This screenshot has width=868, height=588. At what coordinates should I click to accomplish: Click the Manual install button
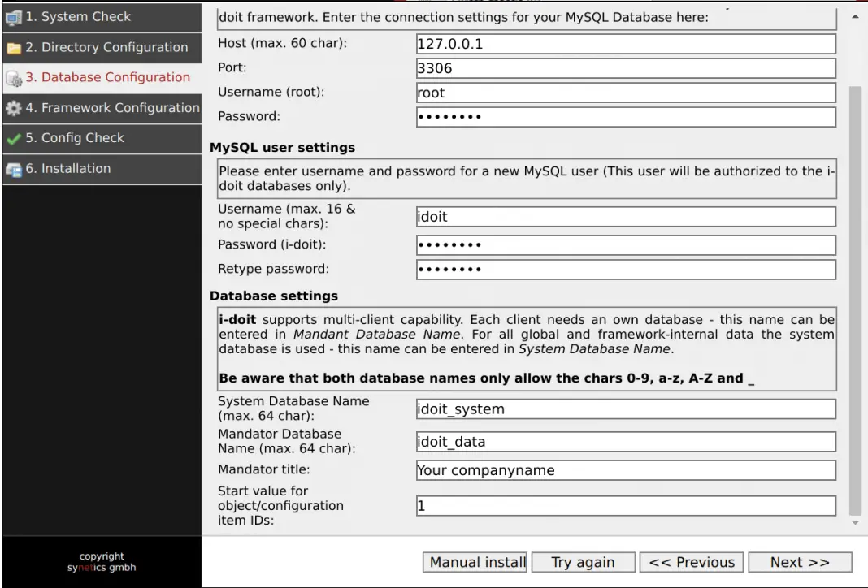point(475,562)
